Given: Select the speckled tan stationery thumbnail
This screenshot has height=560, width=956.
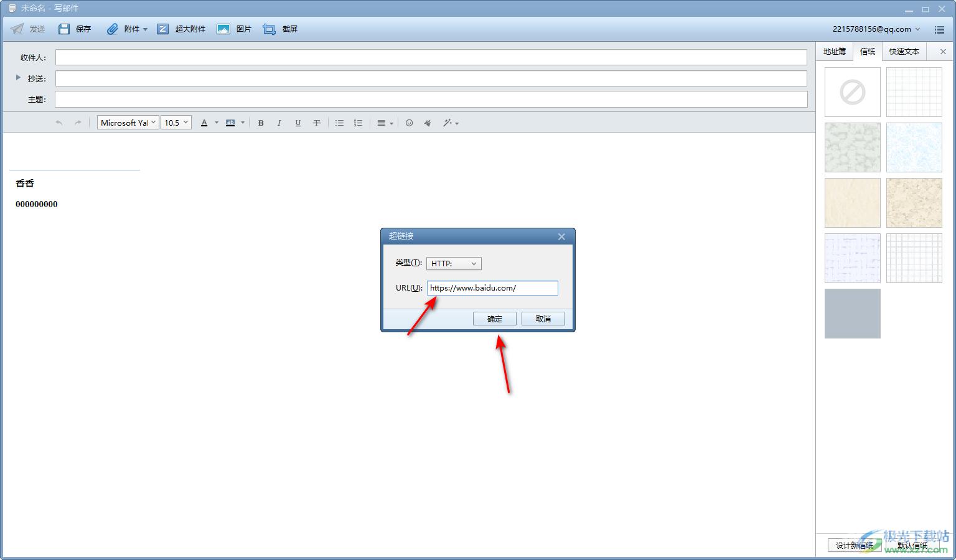Looking at the screenshot, I should 914,203.
